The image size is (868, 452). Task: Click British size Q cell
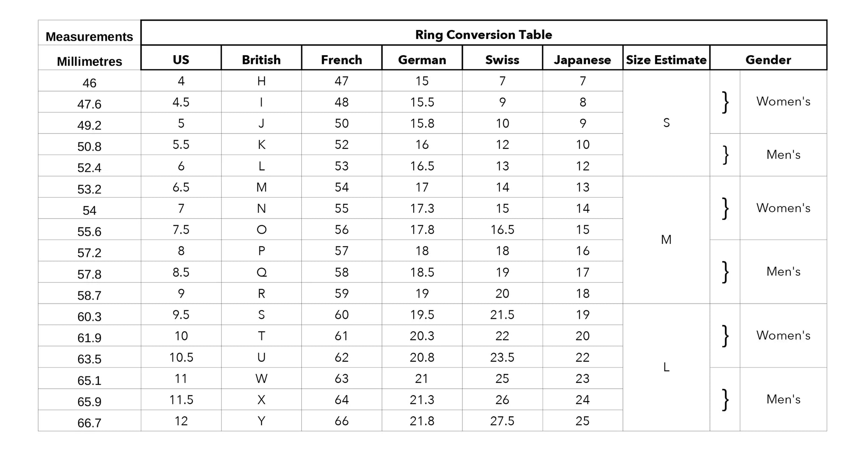pos(262,272)
